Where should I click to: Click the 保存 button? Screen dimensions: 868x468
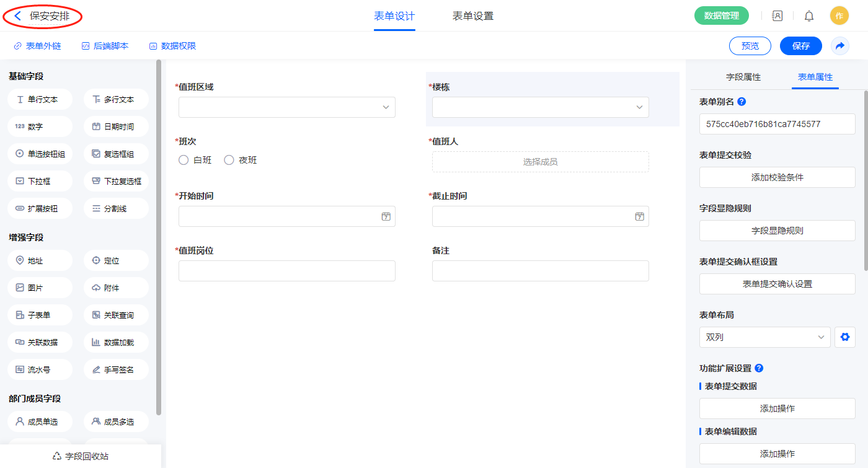point(800,46)
